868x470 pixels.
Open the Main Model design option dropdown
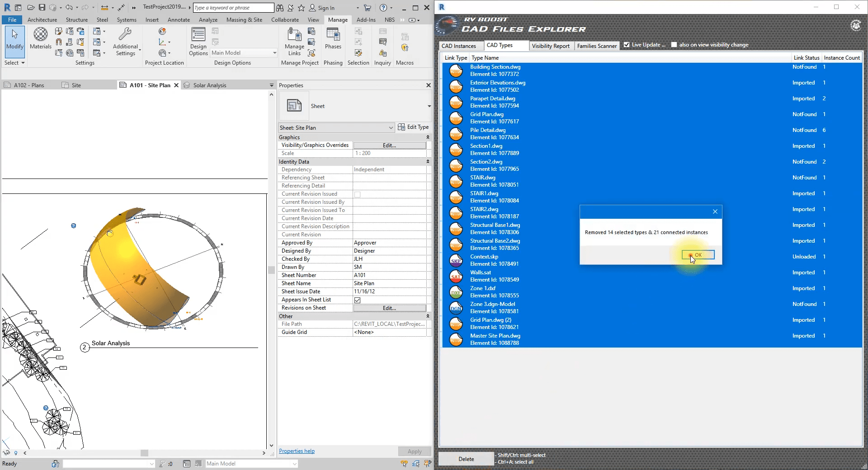[x=244, y=53]
